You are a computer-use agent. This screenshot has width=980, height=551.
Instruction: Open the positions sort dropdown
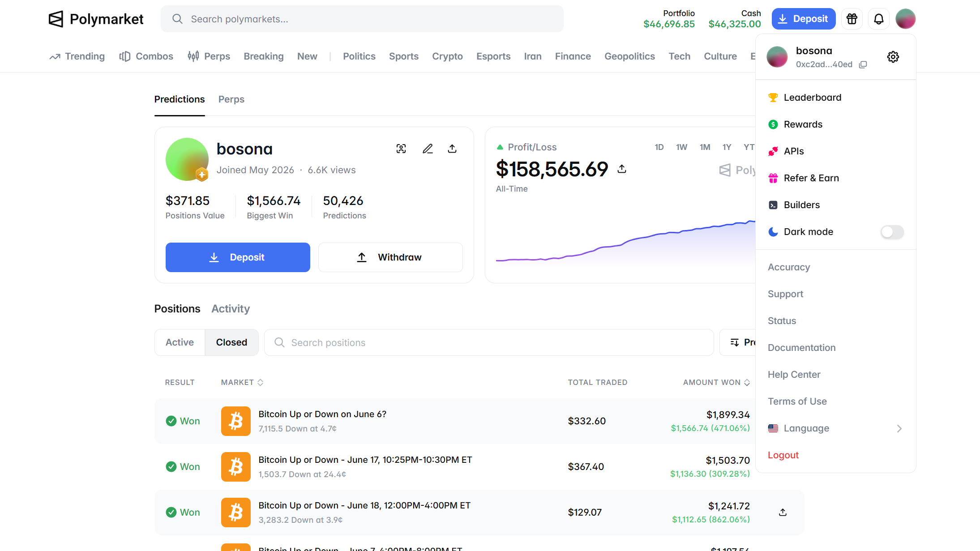pos(738,342)
